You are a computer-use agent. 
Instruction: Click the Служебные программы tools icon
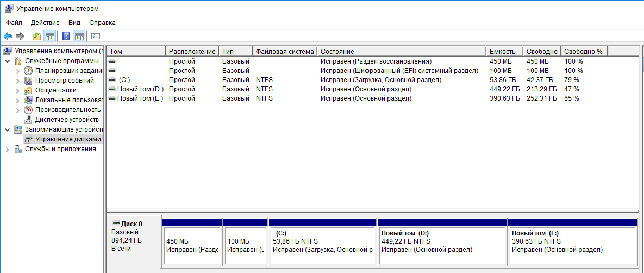click(18, 61)
